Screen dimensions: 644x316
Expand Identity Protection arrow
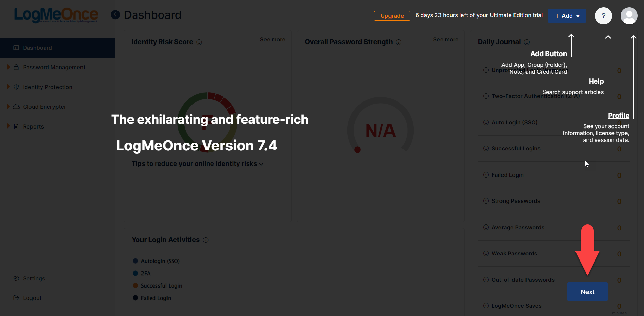coord(8,87)
